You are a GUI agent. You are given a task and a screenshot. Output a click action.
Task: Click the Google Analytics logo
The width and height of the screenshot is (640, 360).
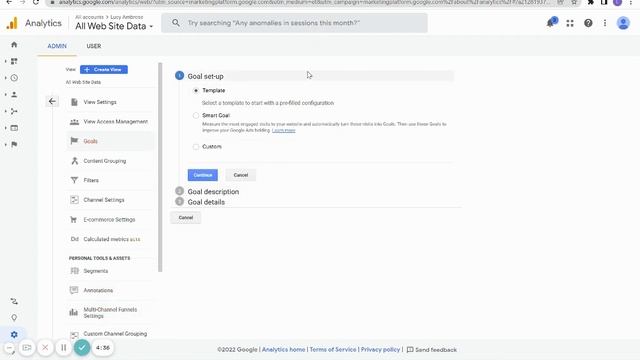[12, 23]
